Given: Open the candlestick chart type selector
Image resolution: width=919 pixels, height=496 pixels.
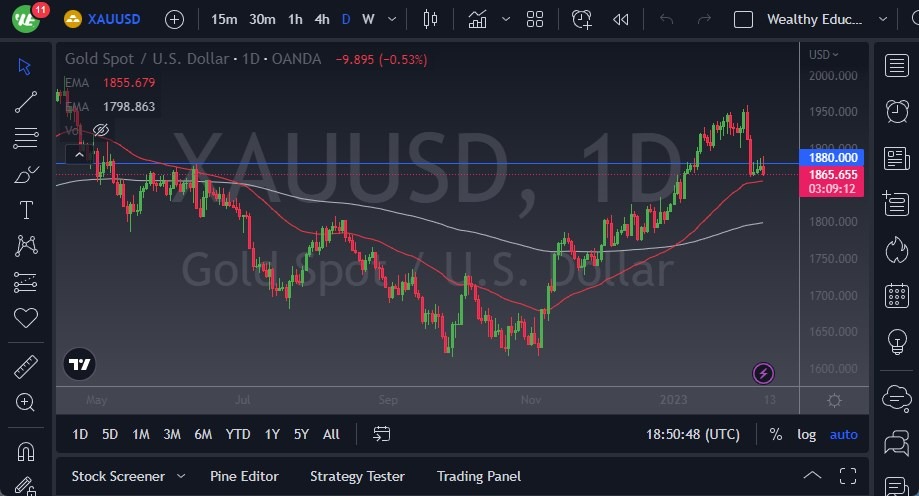Looking at the screenshot, I should click(x=430, y=19).
